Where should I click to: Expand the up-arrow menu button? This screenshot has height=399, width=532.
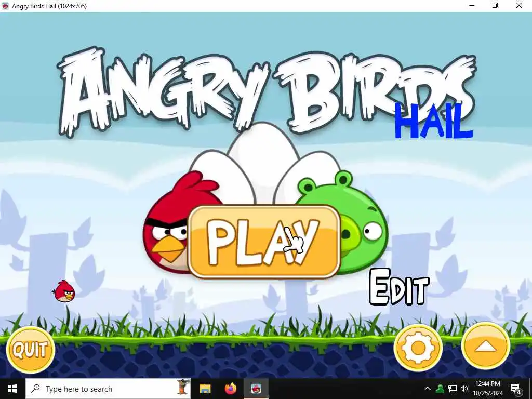tap(486, 346)
